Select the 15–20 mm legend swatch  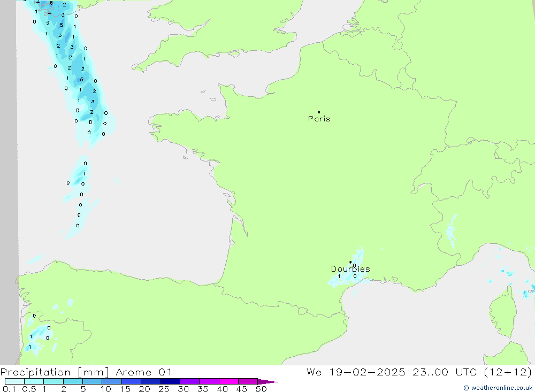(131, 381)
